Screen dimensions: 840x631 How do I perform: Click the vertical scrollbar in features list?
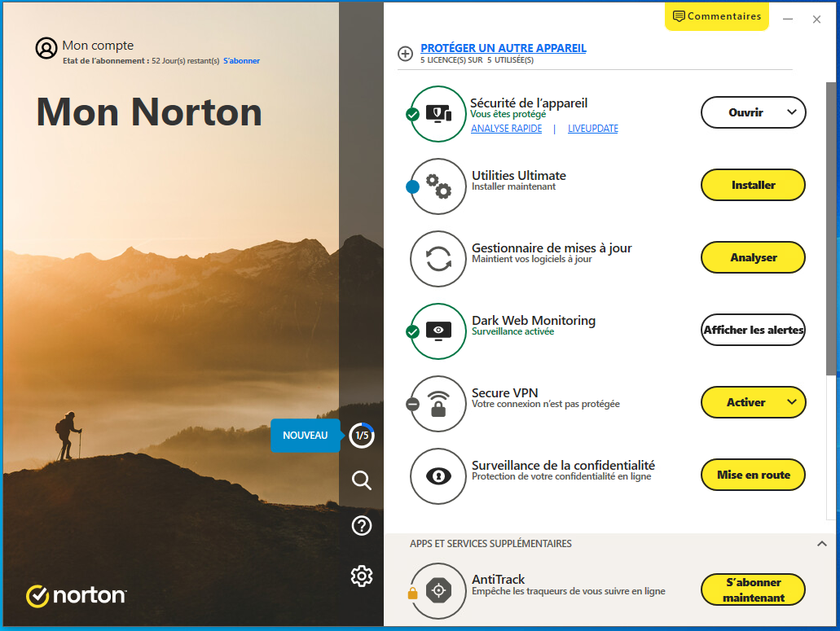click(831, 229)
